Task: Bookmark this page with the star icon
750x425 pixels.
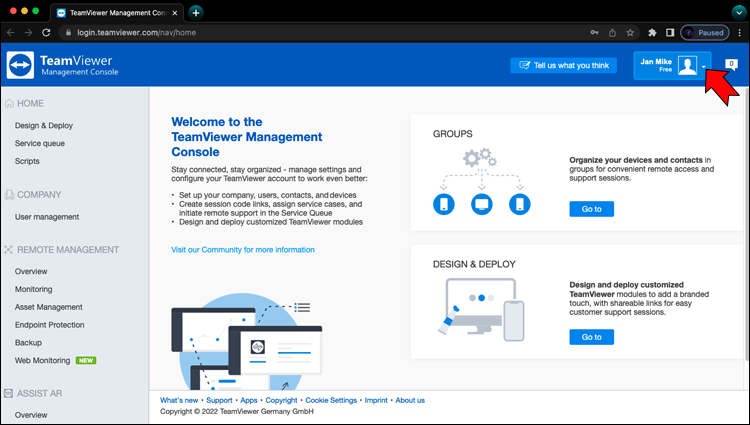Action: coord(630,33)
